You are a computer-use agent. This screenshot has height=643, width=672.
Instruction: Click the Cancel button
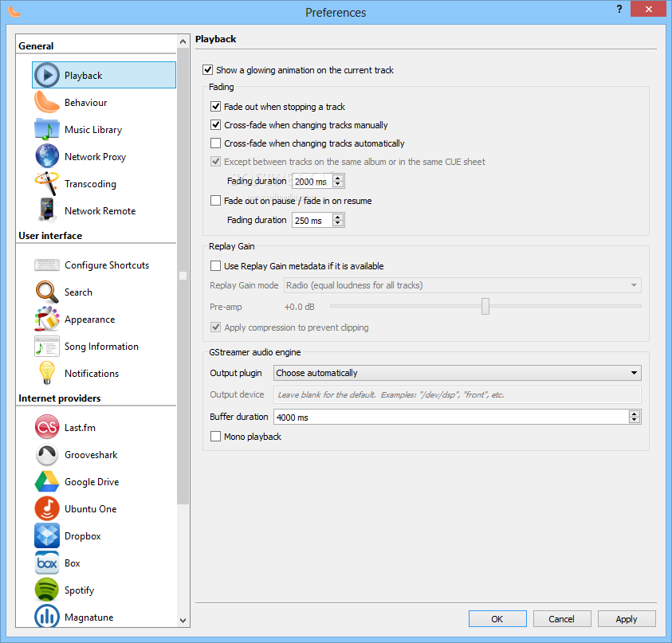pos(562,619)
